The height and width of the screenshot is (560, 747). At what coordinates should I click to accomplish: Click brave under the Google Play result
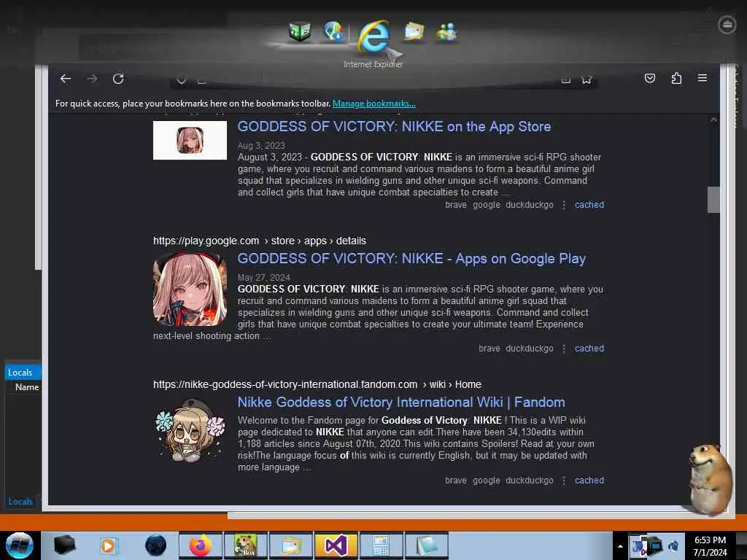(489, 349)
